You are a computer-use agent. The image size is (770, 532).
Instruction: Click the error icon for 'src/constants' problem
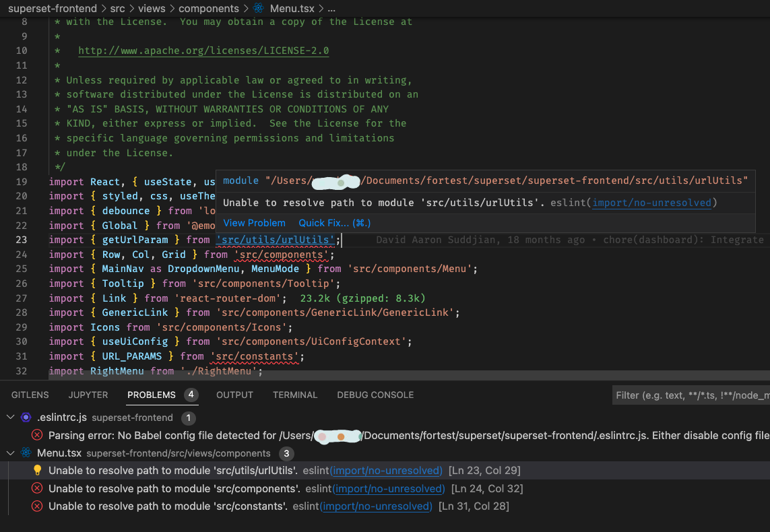click(37, 506)
